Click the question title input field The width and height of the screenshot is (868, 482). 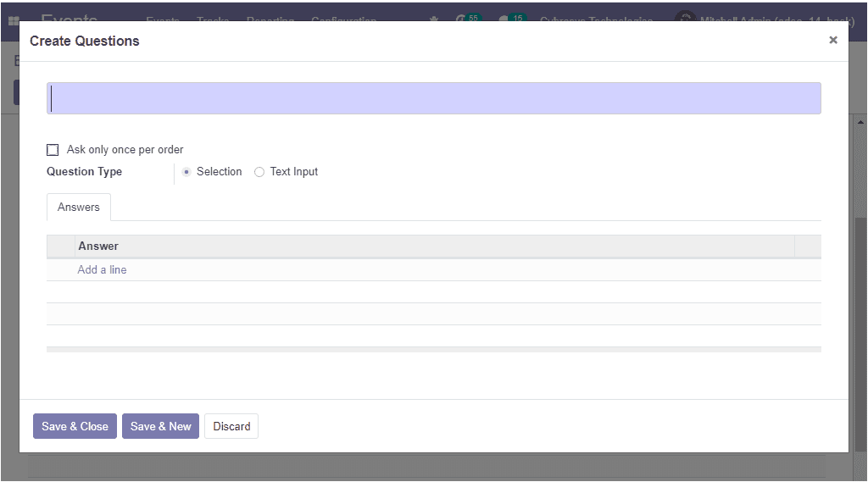tap(433, 98)
